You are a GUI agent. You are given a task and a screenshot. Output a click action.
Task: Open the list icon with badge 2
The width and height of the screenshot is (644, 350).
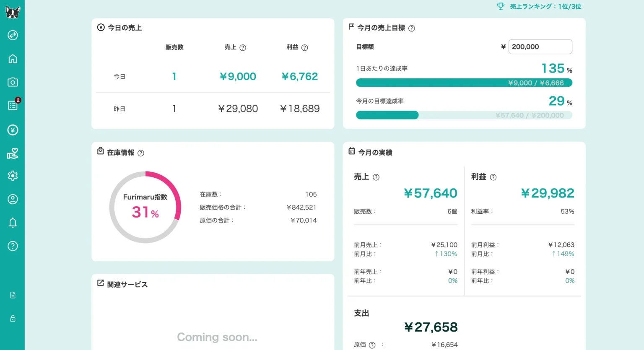point(13,105)
